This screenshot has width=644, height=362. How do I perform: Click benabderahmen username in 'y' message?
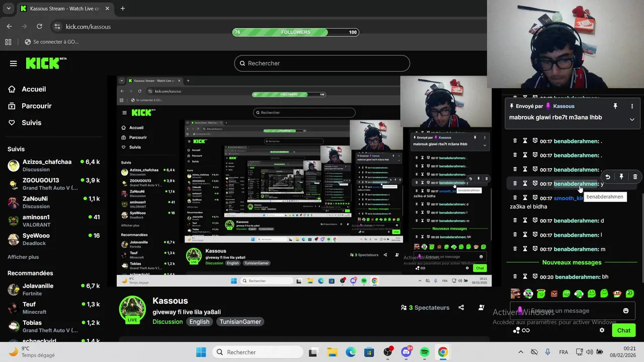tap(576, 184)
